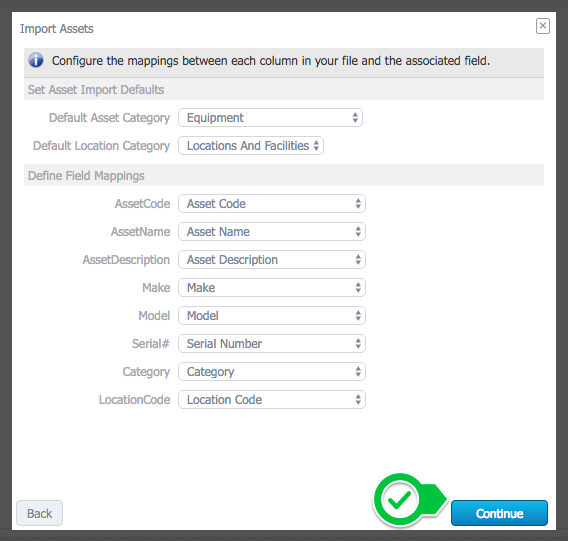Viewport: 568px width, 541px height.
Task: Change the AssetName field mapping
Action: coord(272,232)
